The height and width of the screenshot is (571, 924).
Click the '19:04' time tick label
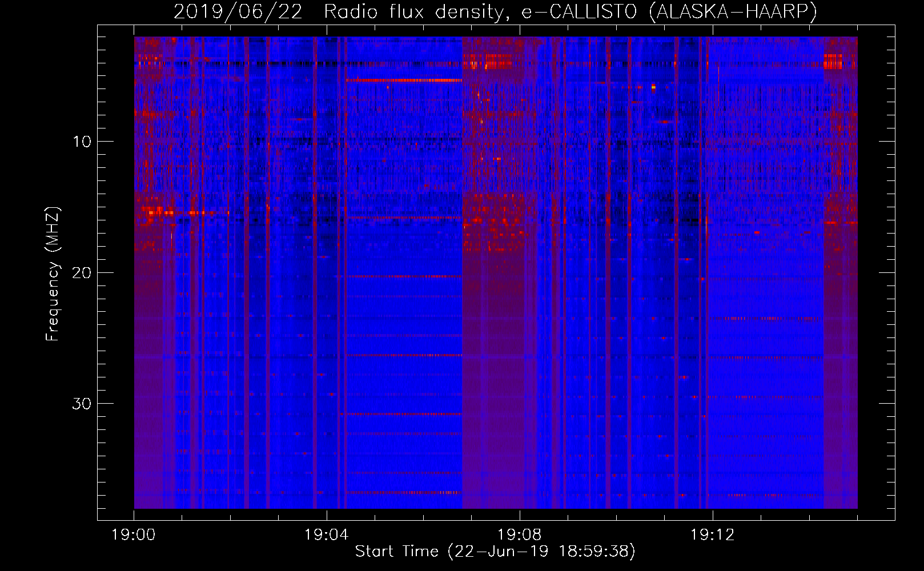(x=327, y=535)
